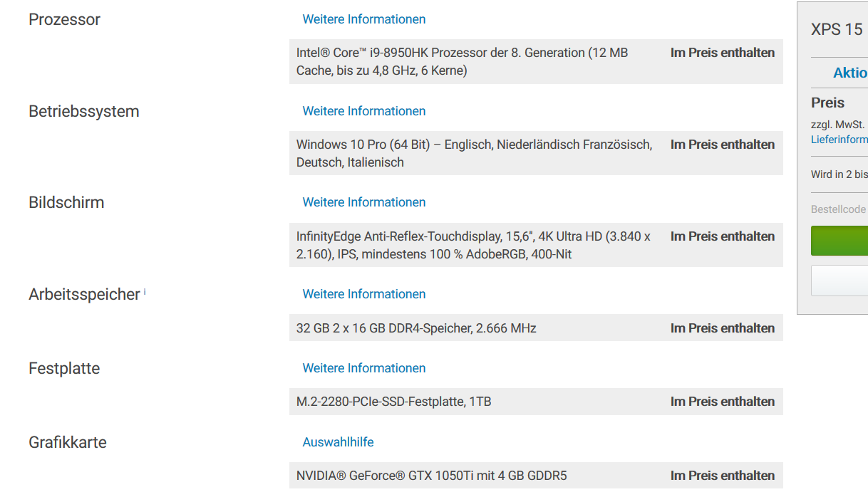
Task: Click the Grafikkarte section heading
Action: point(68,442)
